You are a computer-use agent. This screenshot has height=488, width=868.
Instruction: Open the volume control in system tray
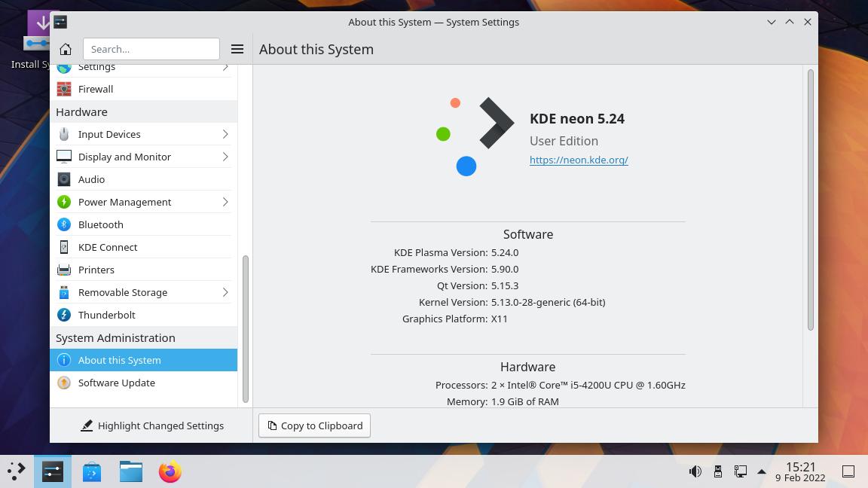pyautogui.click(x=695, y=471)
